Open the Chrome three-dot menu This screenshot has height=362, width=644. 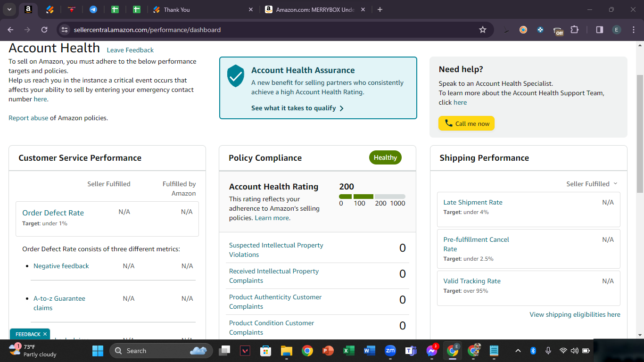(633, 30)
